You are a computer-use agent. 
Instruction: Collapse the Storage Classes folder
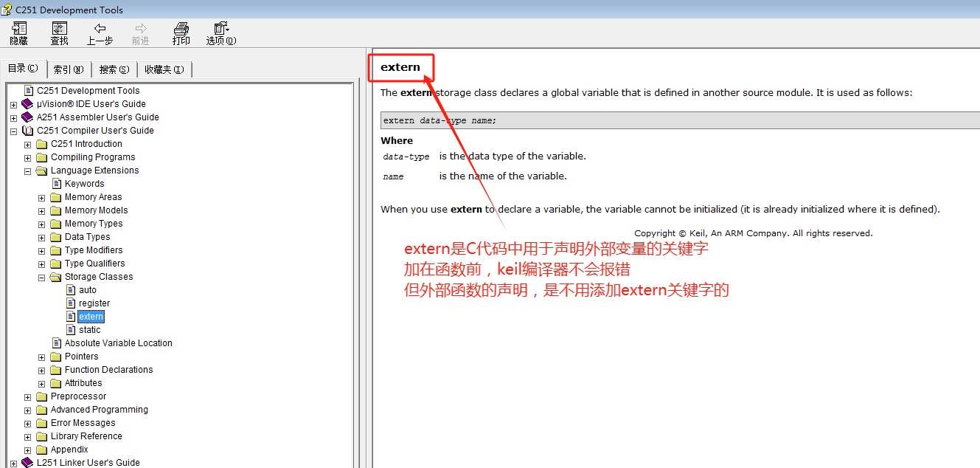click(x=42, y=277)
